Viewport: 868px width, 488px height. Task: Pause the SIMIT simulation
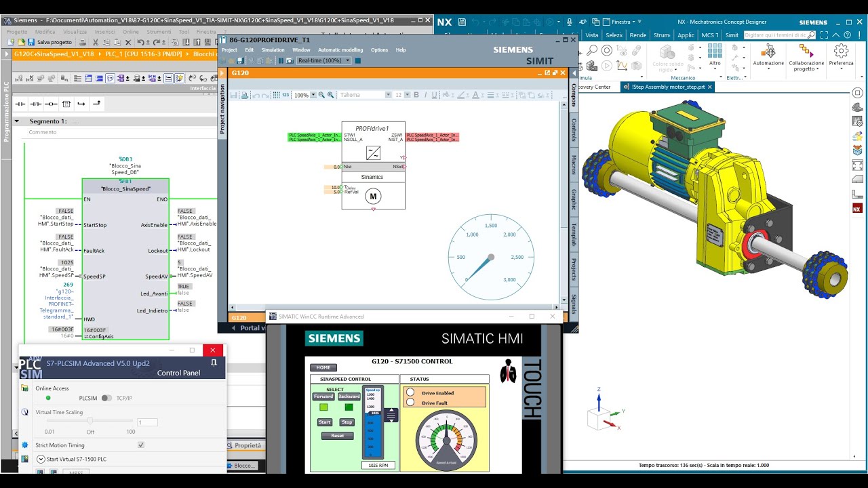click(x=281, y=61)
